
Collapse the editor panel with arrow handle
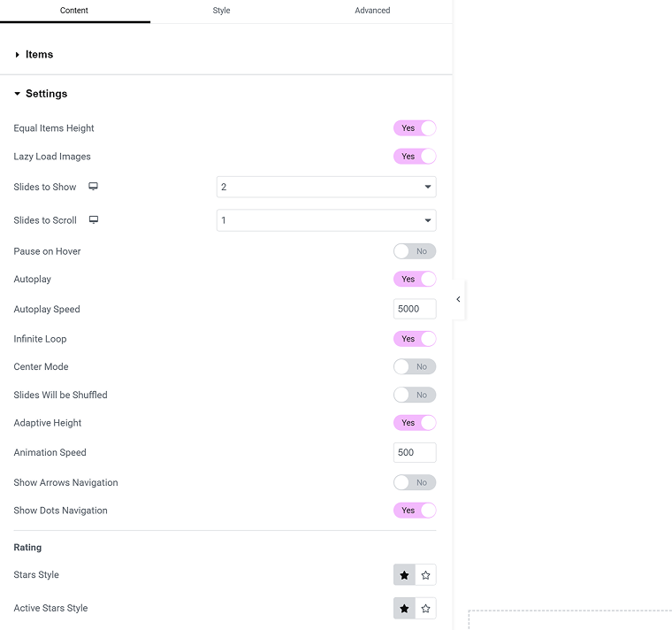458,299
